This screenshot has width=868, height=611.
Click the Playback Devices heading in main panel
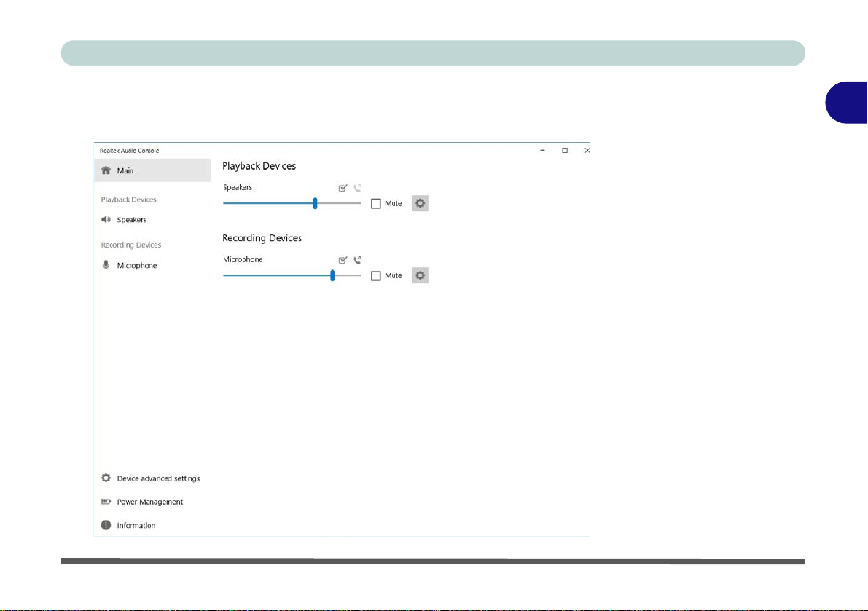(x=259, y=166)
